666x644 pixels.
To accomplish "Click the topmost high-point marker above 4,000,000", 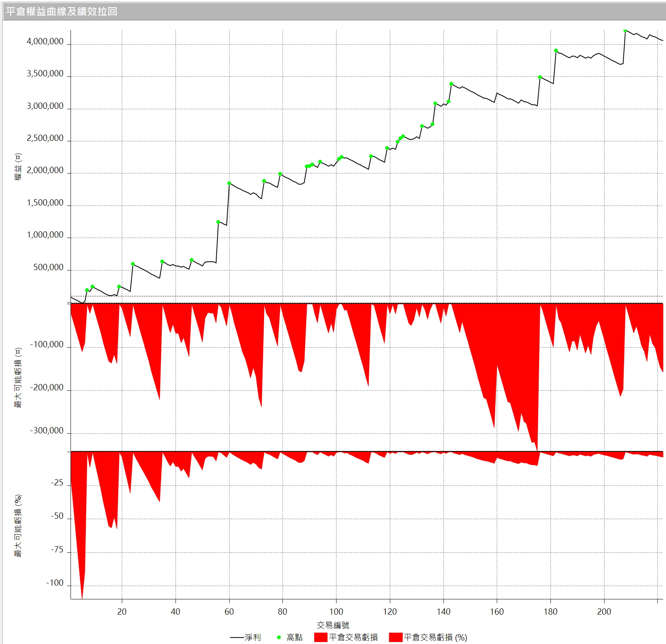I will [625, 30].
